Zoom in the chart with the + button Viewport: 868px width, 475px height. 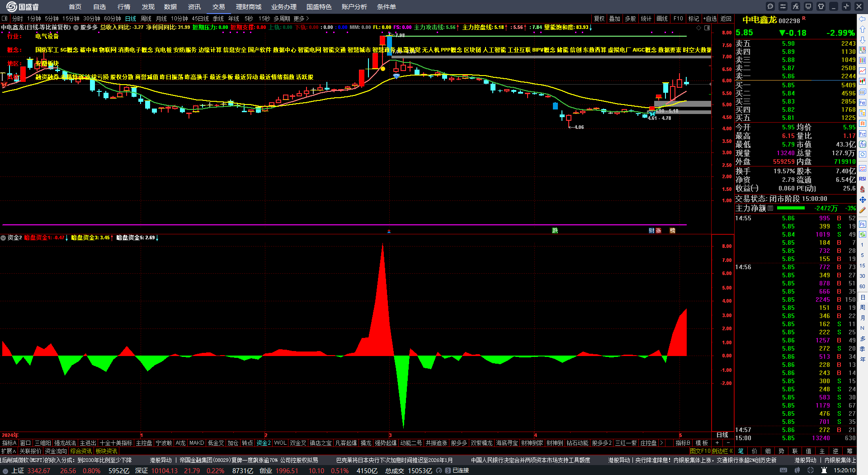(717, 443)
